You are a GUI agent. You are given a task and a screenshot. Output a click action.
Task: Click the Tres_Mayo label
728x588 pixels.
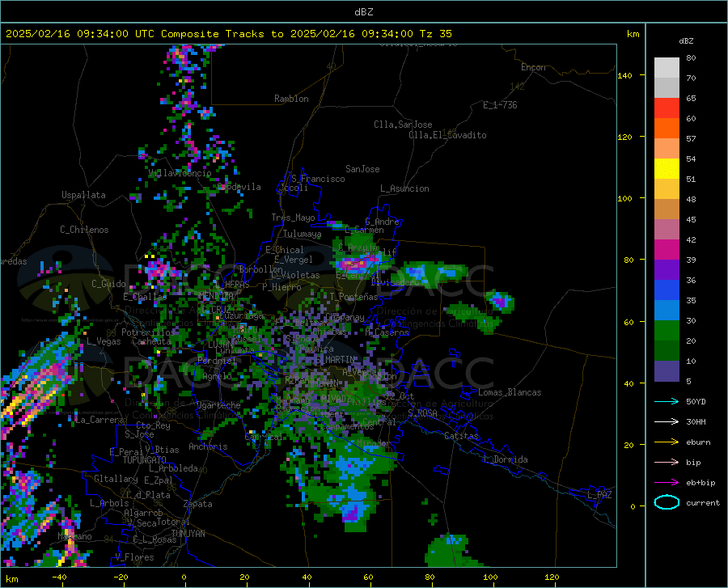[293, 218]
